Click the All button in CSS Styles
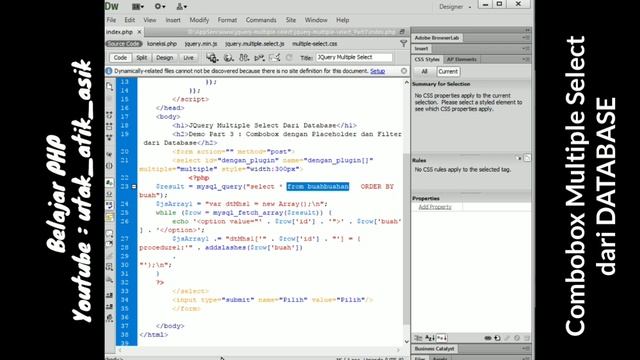The height and width of the screenshot is (360, 640). [x=424, y=71]
